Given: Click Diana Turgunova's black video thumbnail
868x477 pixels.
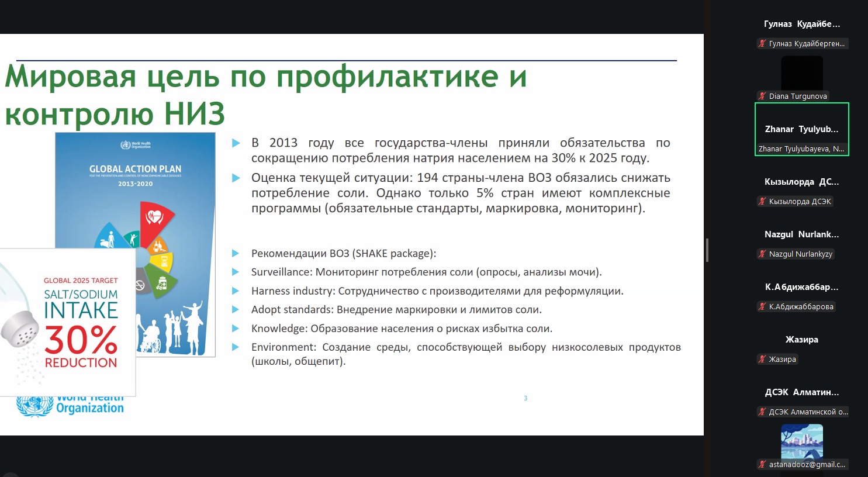Looking at the screenshot, I should click(801, 72).
